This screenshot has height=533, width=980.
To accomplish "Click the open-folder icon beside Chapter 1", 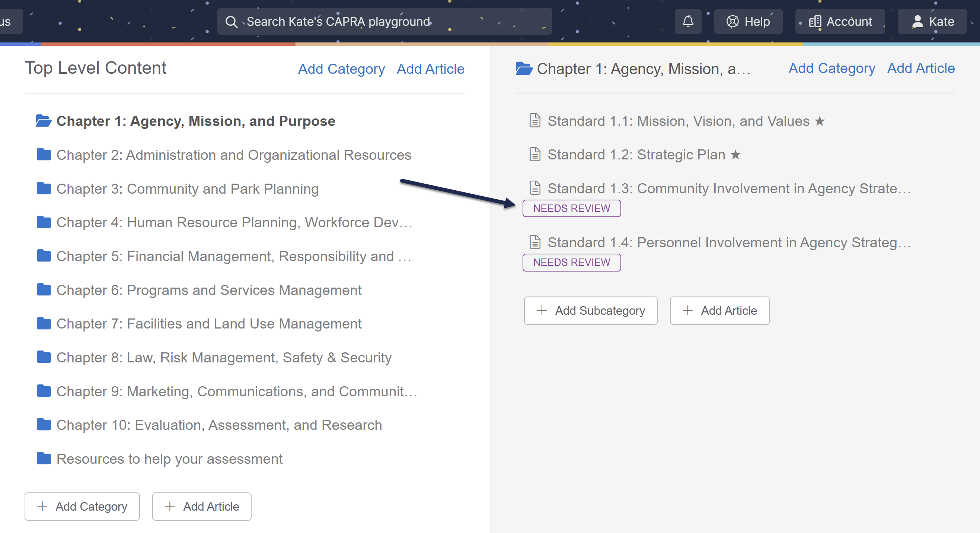I will click(x=44, y=121).
